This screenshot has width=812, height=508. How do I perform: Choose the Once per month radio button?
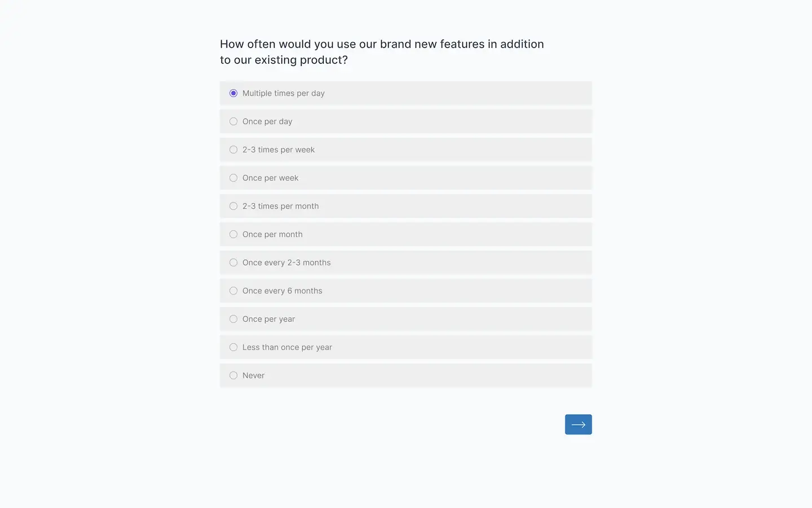coord(233,234)
